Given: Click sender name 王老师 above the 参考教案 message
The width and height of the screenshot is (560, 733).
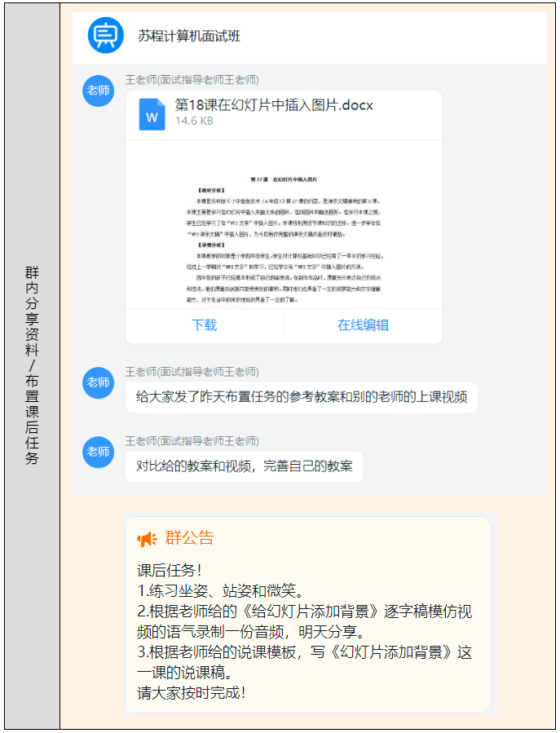Looking at the screenshot, I should pyautogui.click(x=192, y=372).
